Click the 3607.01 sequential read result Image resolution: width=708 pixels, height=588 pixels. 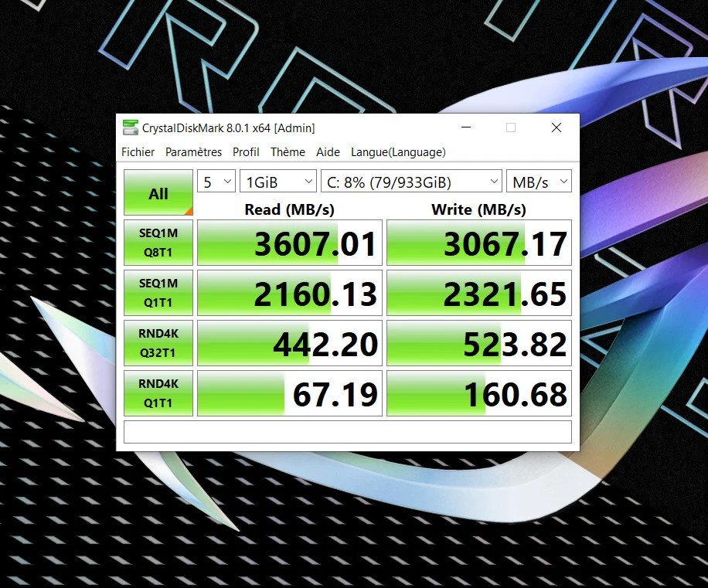pyautogui.click(x=290, y=243)
